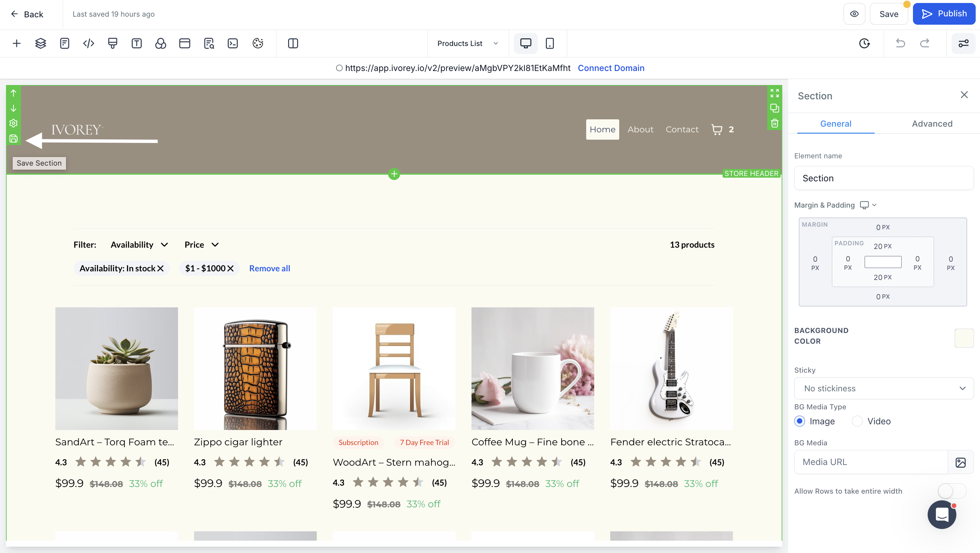
Task: Click the save section disk icon
Action: [x=13, y=139]
